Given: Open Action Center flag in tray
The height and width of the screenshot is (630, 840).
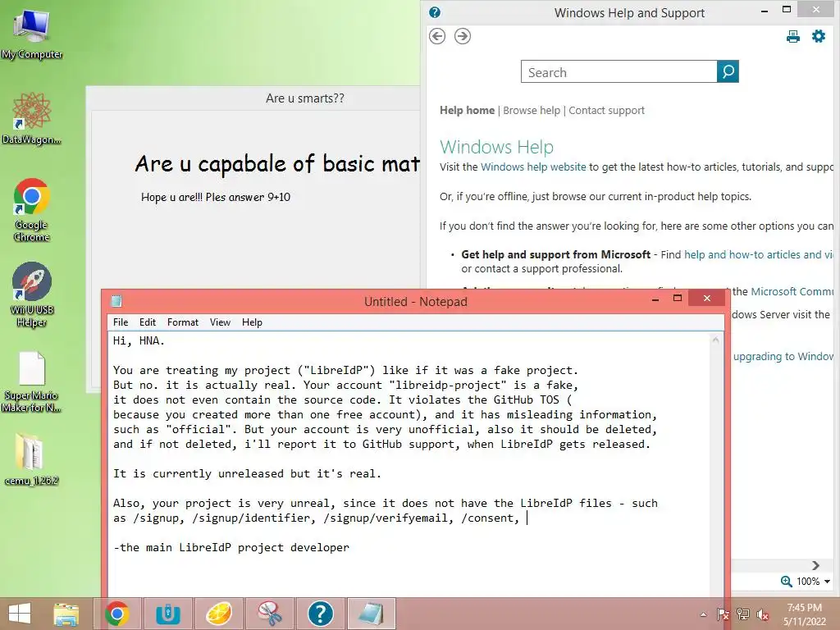Looking at the screenshot, I should (x=723, y=614).
